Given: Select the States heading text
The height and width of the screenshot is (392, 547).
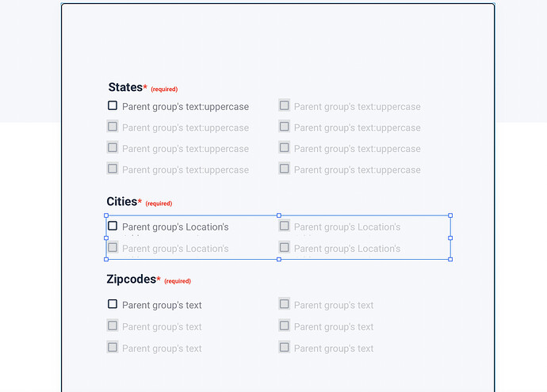Looking at the screenshot, I should (125, 87).
